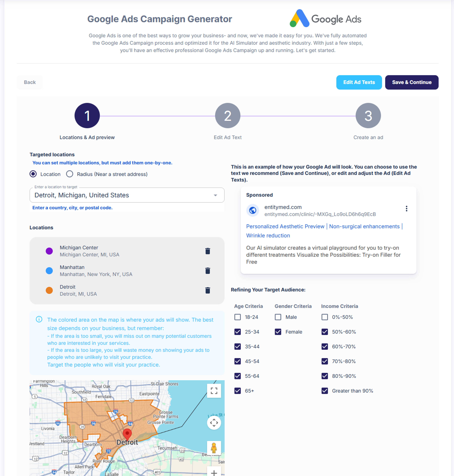Delete the Detroit location entry
The image size is (454, 476).
(207, 290)
